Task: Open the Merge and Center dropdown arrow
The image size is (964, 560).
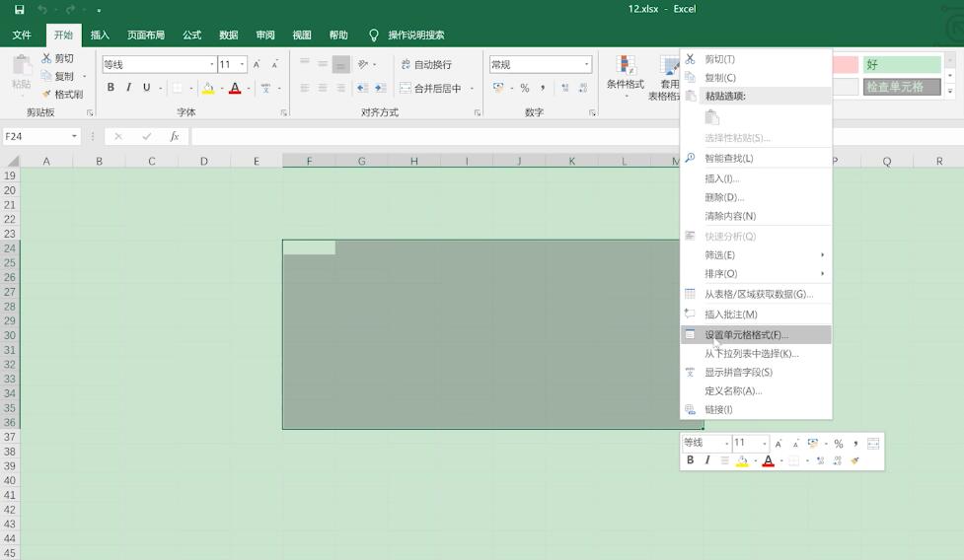Action: point(472,88)
